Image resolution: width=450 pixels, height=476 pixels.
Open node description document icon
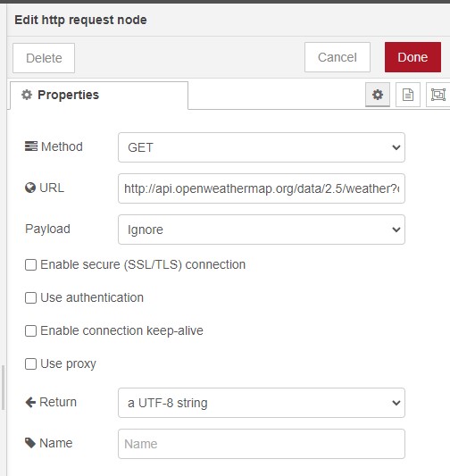coord(408,95)
